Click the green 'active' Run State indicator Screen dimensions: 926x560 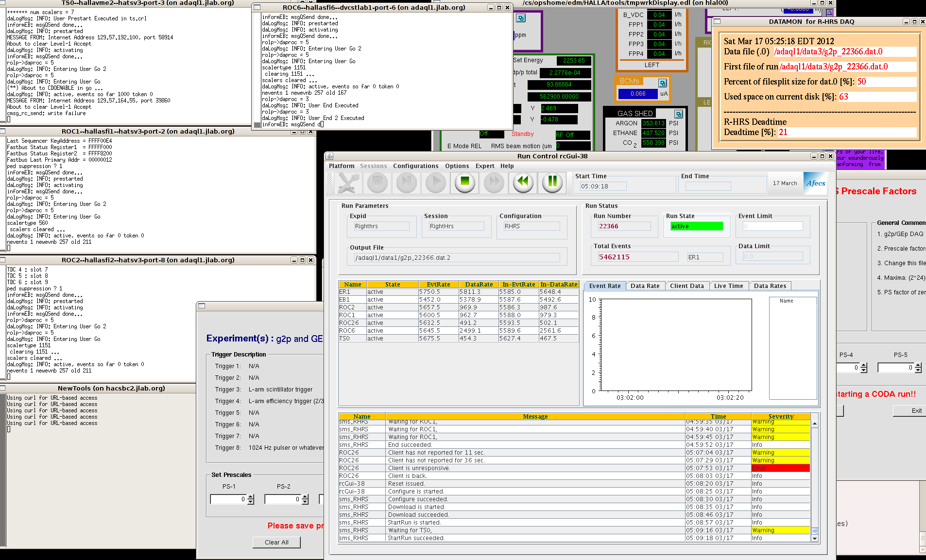[x=696, y=226]
